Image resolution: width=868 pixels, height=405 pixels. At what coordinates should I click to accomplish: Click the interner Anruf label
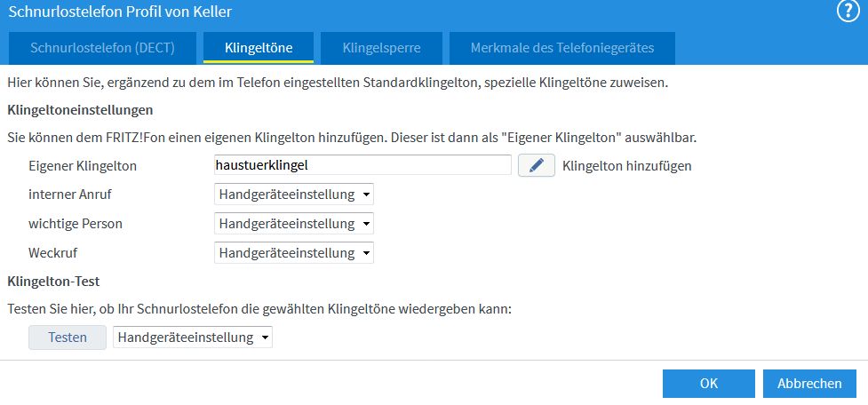point(70,195)
